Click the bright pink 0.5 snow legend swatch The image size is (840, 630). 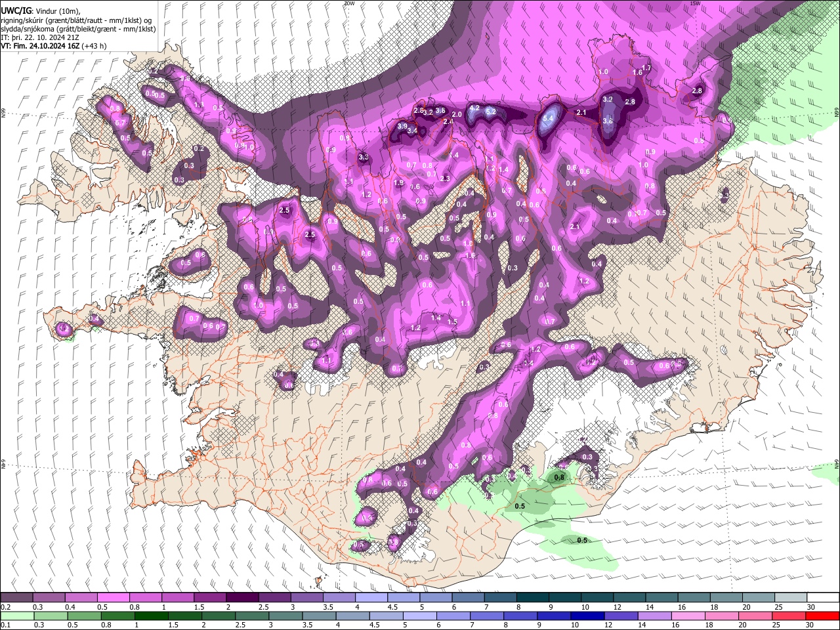coord(113,598)
